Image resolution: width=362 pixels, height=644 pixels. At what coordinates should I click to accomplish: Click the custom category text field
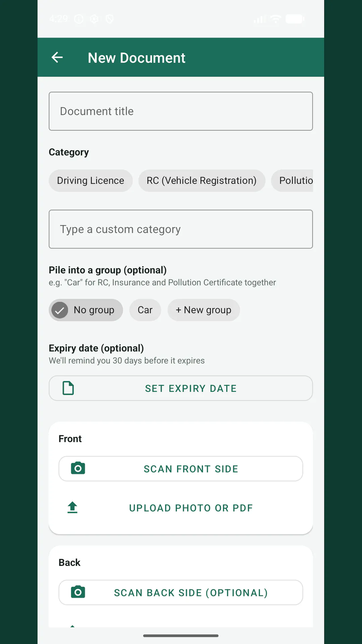tap(181, 229)
